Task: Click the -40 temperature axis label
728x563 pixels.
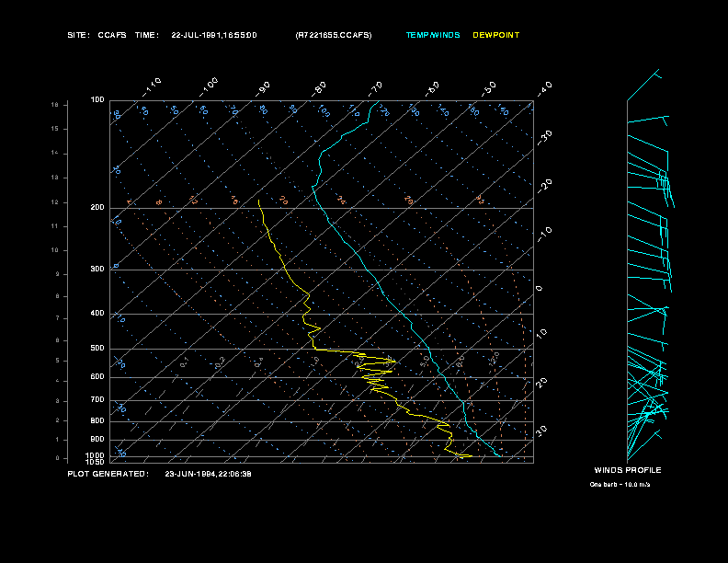Action: (x=544, y=88)
